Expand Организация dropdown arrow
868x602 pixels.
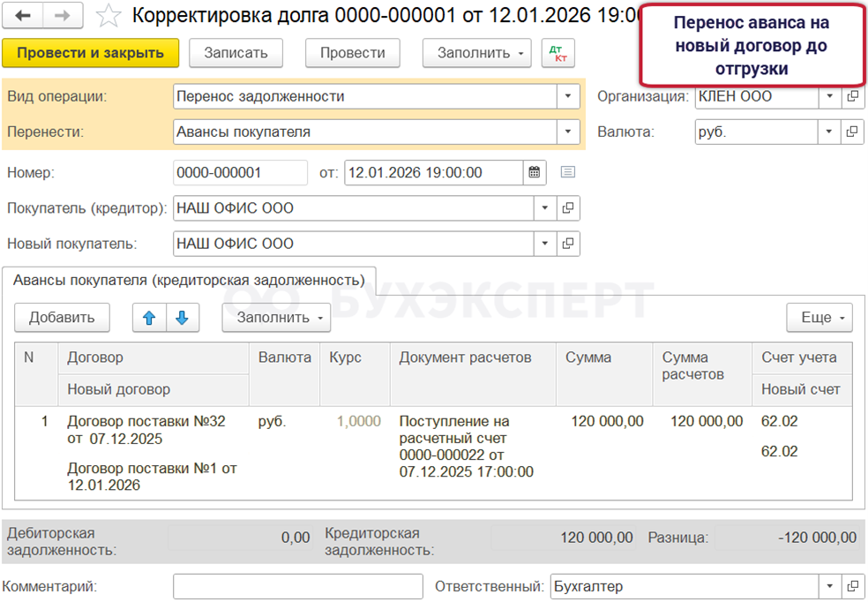829,96
